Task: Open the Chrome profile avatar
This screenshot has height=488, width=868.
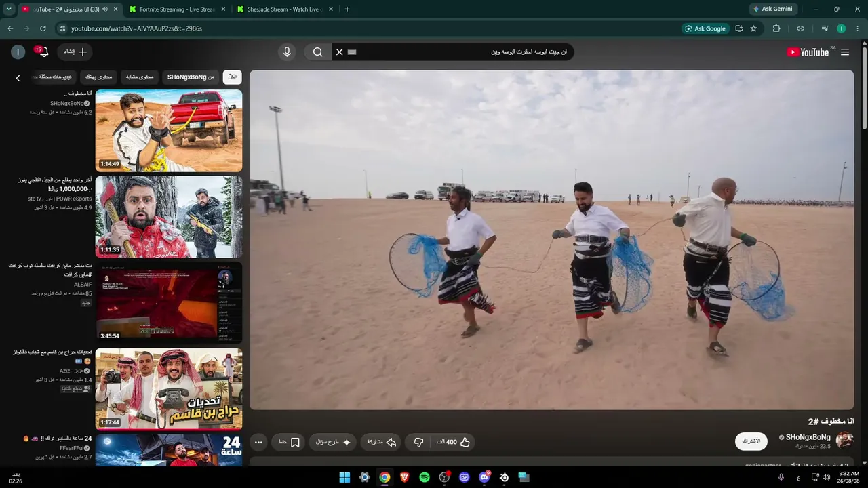Action: pos(842,28)
